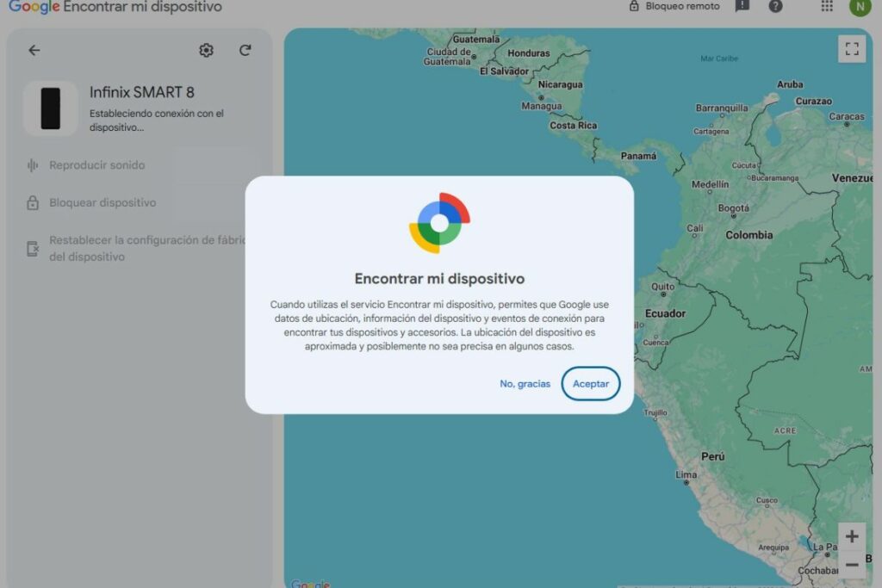Click the Estableciendo conexión status text
The width and height of the screenshot is (882, 588).
(157, 121)
